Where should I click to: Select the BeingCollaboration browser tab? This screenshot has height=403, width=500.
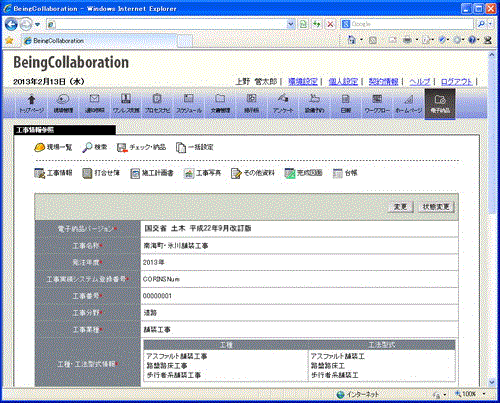click(x=98, y=41)
